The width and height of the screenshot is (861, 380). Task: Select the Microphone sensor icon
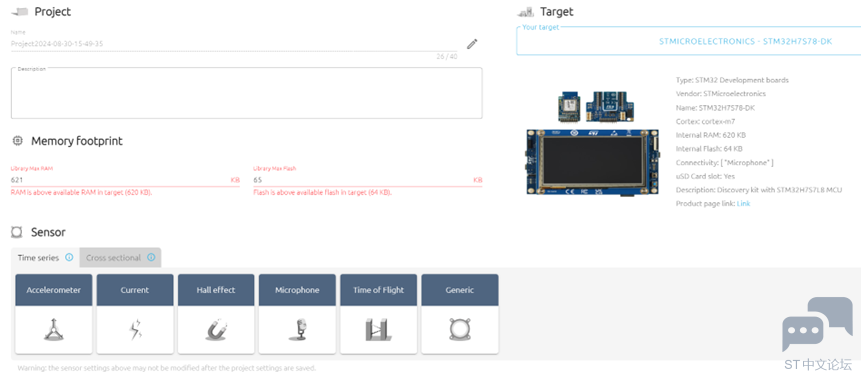297,329
